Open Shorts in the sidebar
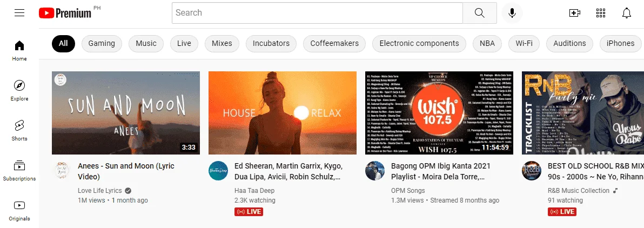644x228 pixels. (x=19, y=130)
